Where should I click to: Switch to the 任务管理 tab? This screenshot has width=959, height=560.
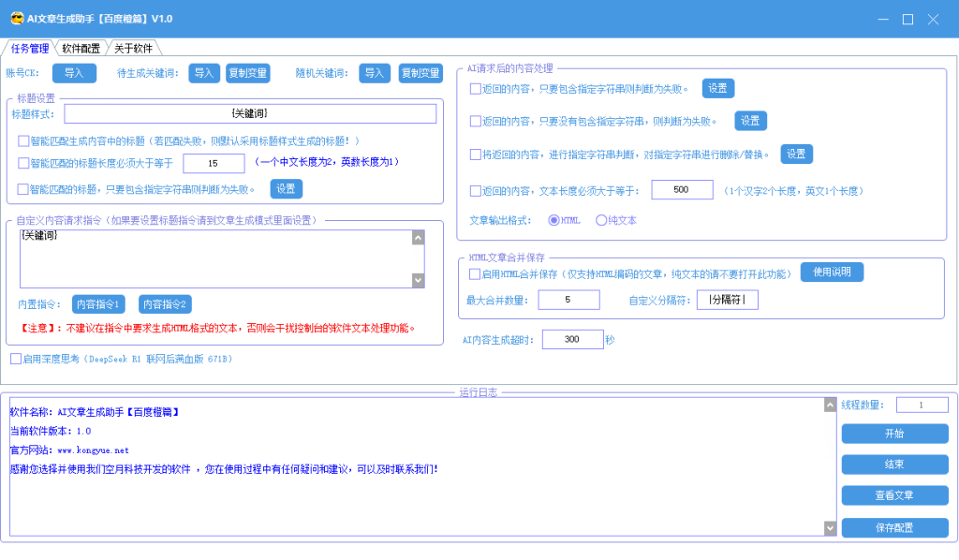point(29,49)
